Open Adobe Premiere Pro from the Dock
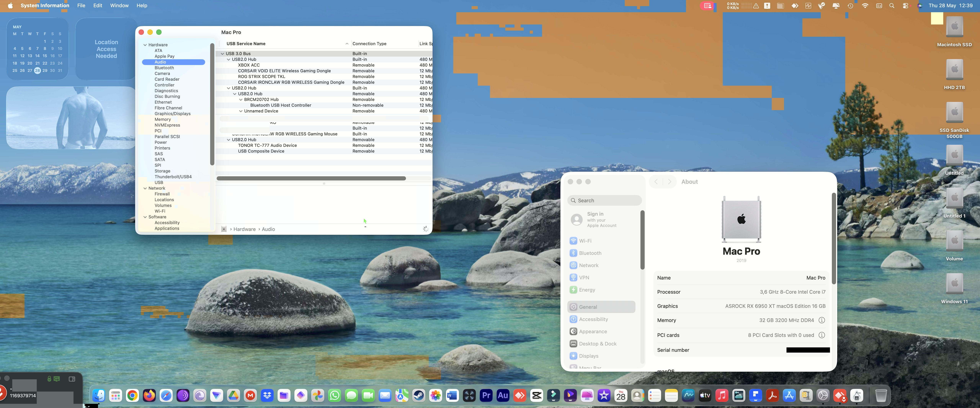 pyautogui.click(x=486, y=396)
